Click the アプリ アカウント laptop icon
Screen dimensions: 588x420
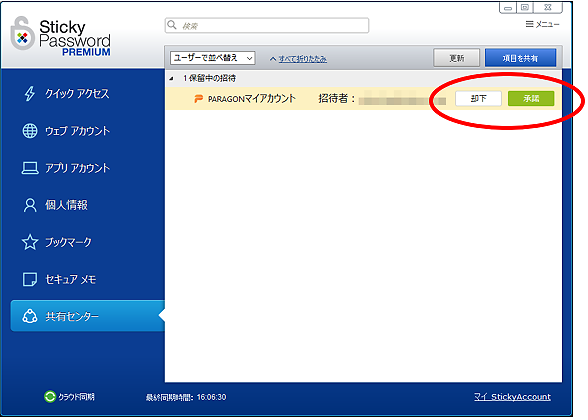point(30,168)
